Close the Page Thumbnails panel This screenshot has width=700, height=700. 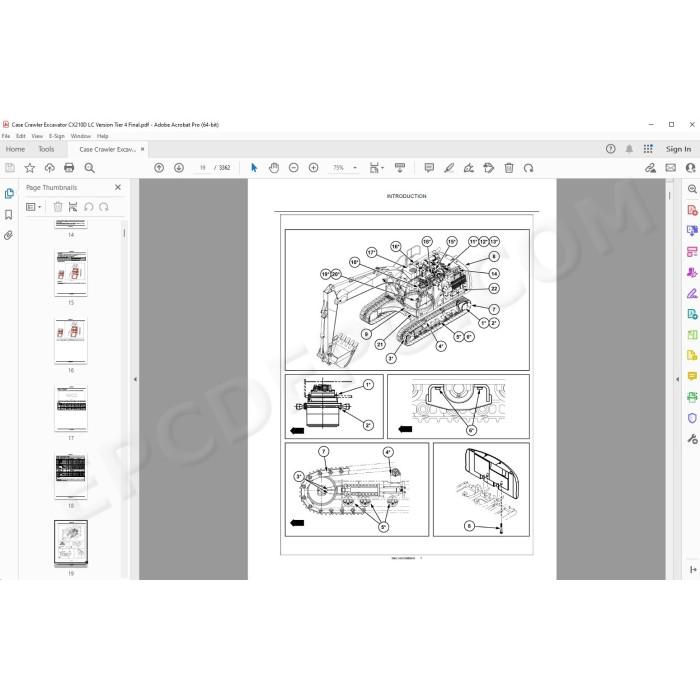coord(118,188)
